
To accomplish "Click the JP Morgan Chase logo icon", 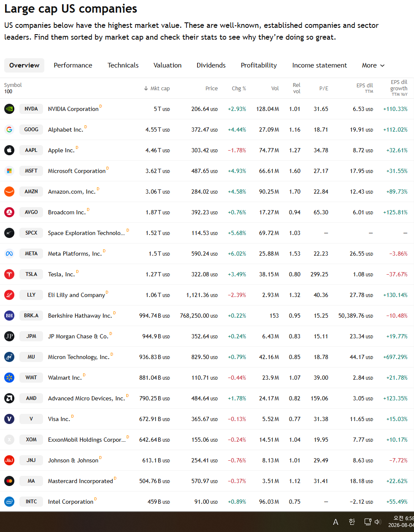I will click(x=9, y=336).
